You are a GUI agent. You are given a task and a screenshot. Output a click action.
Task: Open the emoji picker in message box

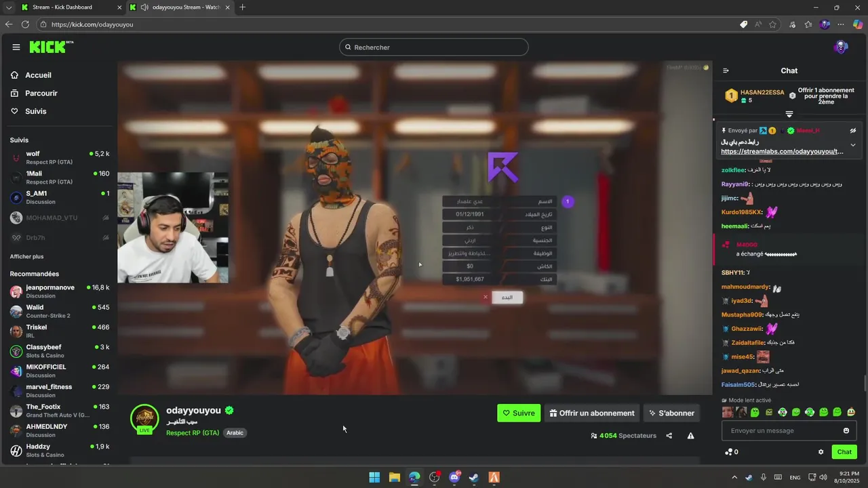[x=846, y=430]
